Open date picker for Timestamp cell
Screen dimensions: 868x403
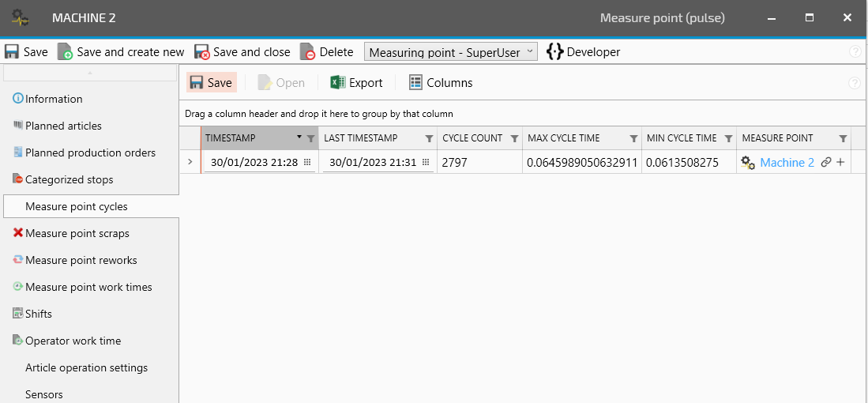coord(307,163)
